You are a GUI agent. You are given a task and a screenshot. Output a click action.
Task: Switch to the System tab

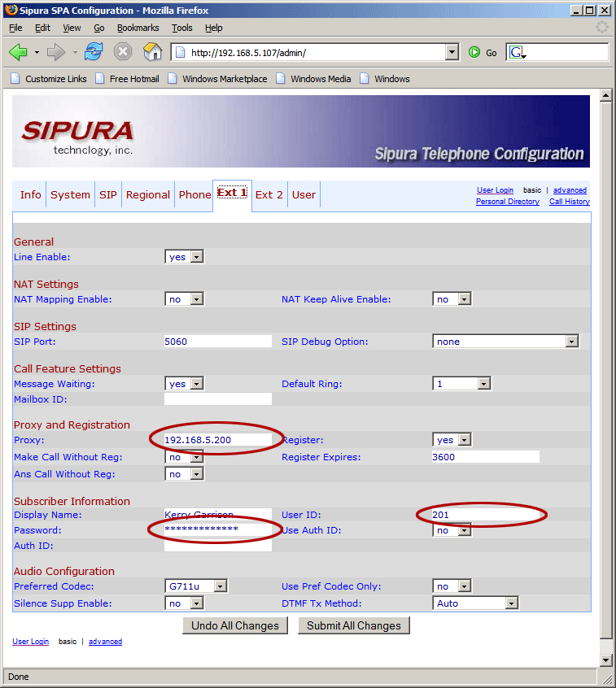[70, 194]
